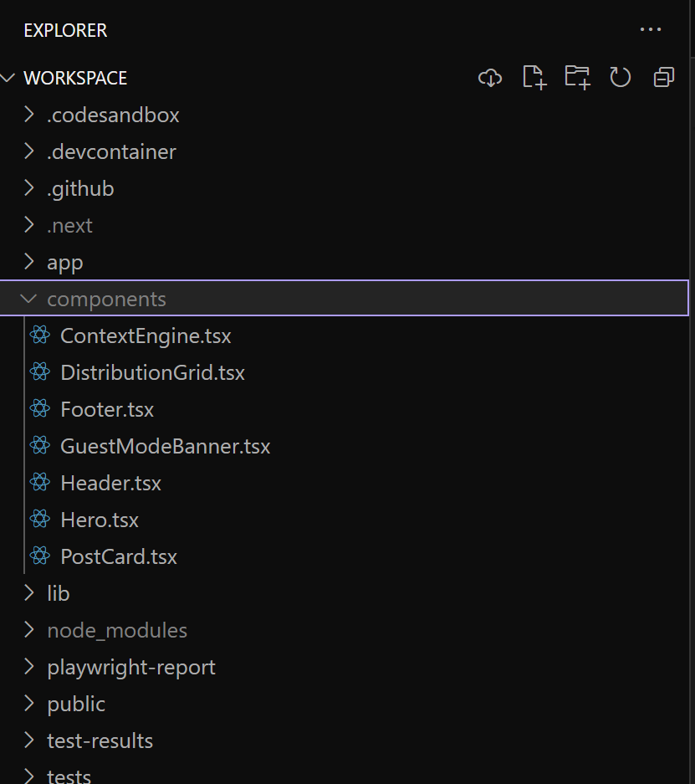
Task: Open the Hero.tsx file
Action: (x=100, y=520)
